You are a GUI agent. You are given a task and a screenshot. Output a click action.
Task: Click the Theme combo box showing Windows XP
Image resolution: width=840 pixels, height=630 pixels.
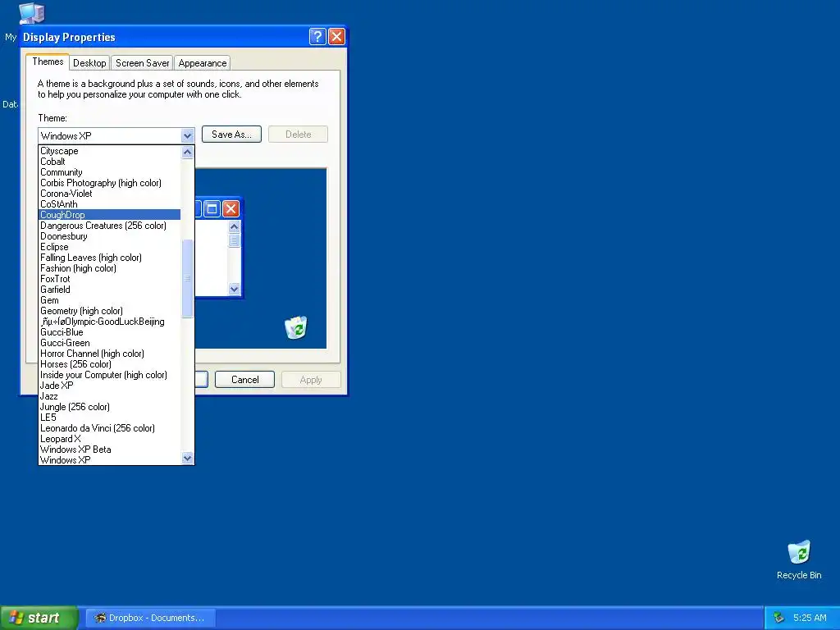pyautogui.click(x=116, y=135)
